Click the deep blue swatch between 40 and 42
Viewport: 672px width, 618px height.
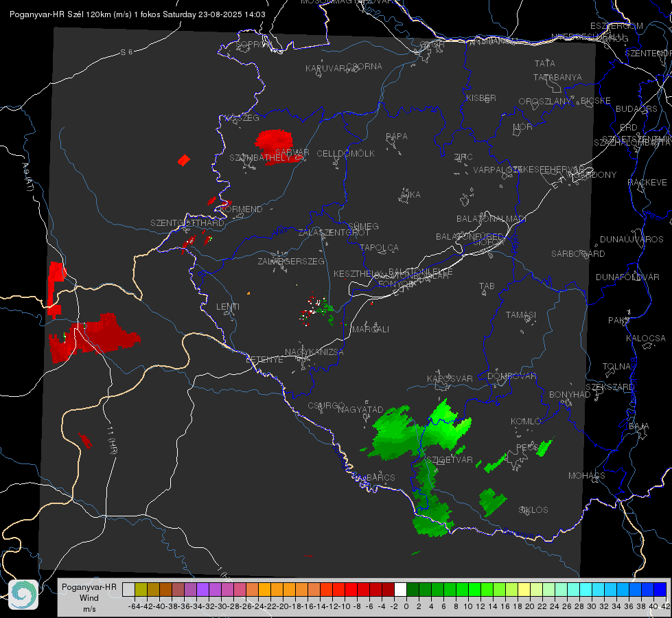coord(660,589)
